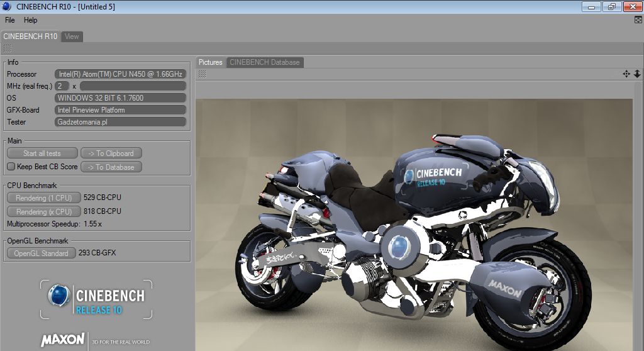Click the GFX-Board field Intel Pineview

(x=120, y=109)
